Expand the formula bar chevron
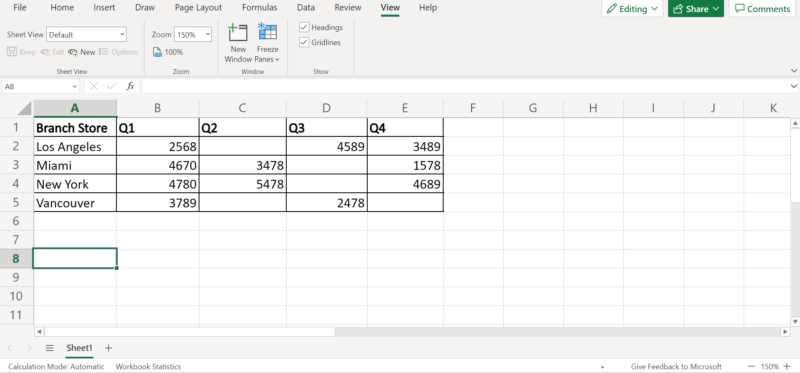The image size is (800, 373). pos(793,86)
